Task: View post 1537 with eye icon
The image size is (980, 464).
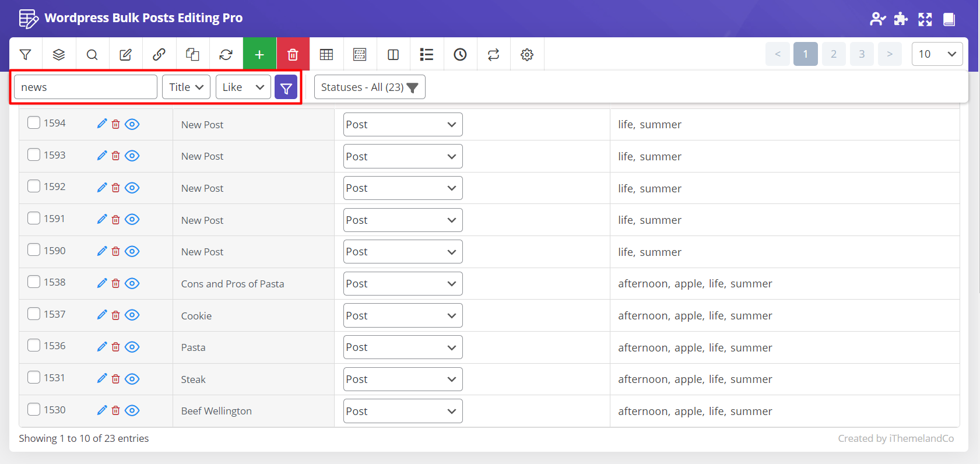Action: 132,315
